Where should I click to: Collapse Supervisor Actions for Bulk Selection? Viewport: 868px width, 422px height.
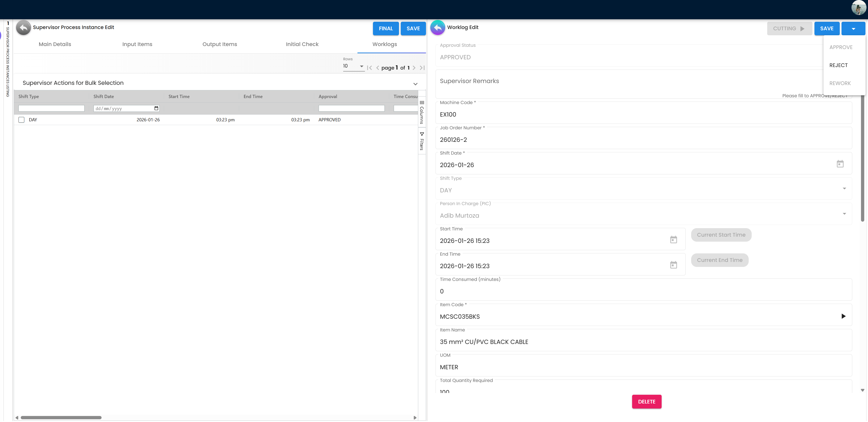click(415, 84)
